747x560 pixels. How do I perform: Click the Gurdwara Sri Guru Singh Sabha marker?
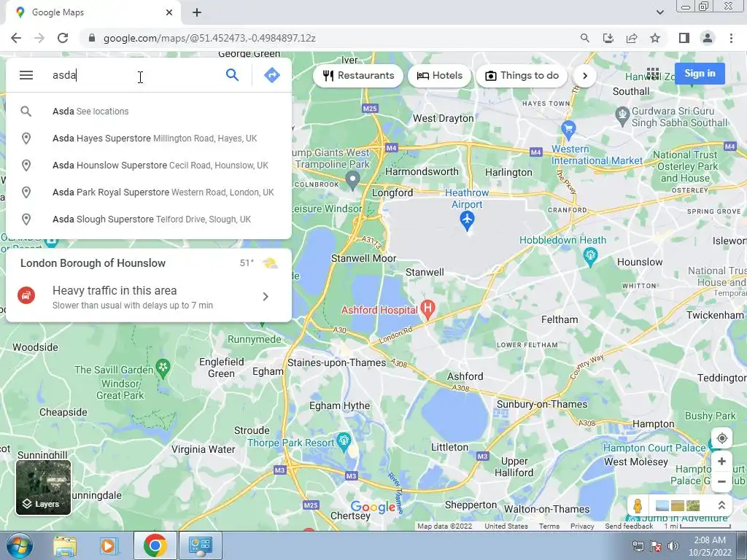[x=622, y=116]
